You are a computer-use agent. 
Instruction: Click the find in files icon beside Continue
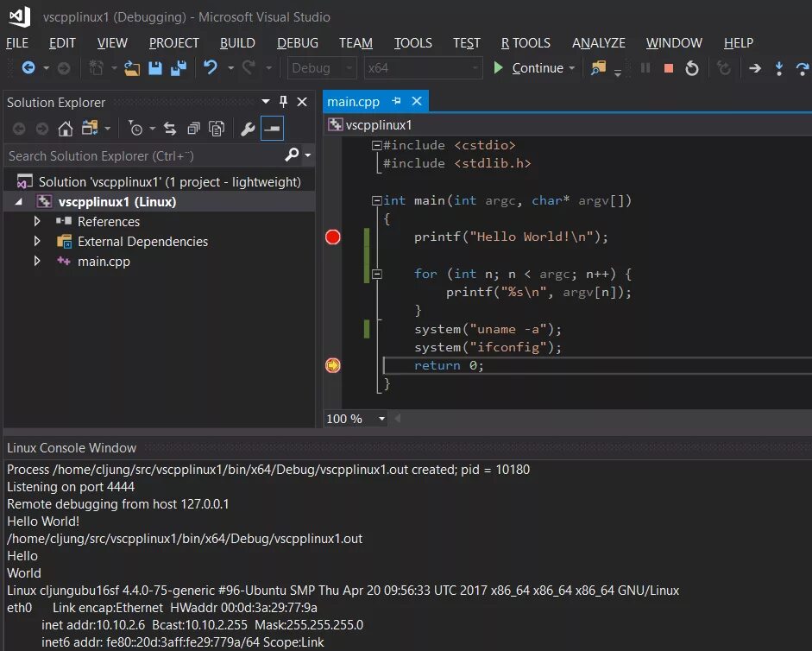(x=598, y=68)
